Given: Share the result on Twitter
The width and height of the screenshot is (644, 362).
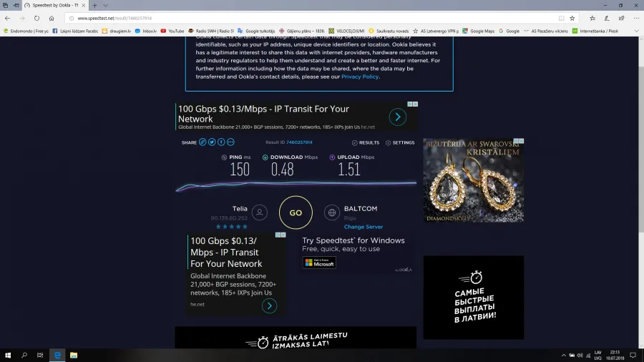Looking at the screenshot, I should click(x=212, y=142).
